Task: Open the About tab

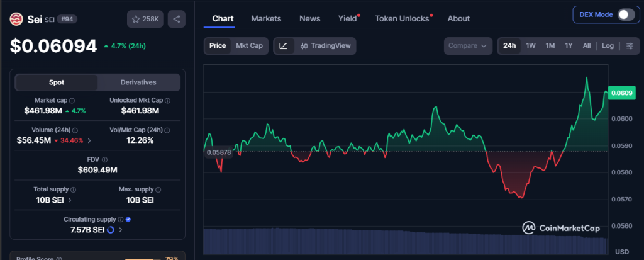Action: pyautogui.click(x=458, y=18)
